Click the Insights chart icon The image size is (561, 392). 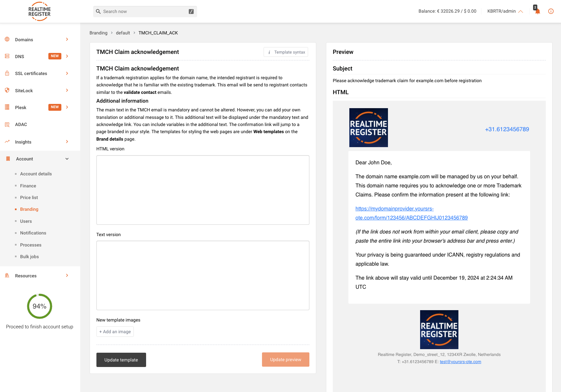(x=7, y=142)
